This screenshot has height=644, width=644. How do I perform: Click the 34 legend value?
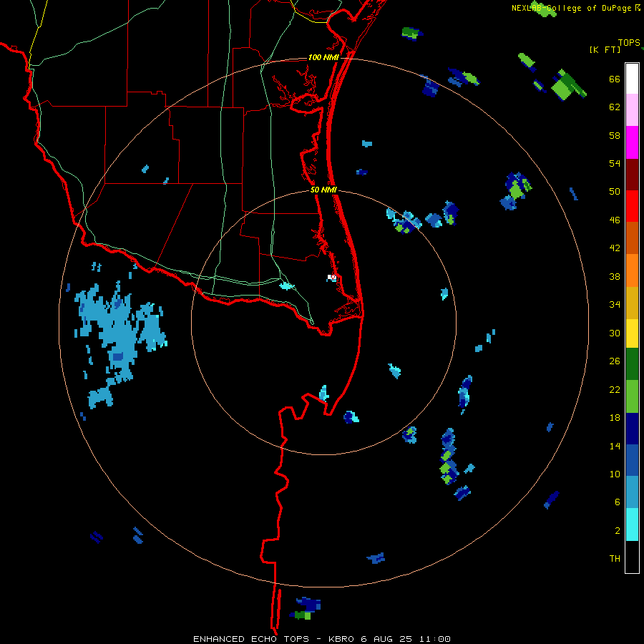pos(615,305)
